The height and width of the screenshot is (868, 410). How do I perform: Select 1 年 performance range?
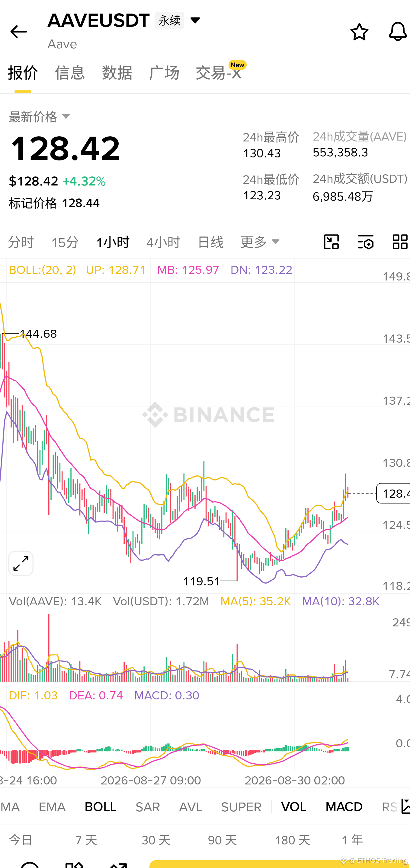click(352, 840)
